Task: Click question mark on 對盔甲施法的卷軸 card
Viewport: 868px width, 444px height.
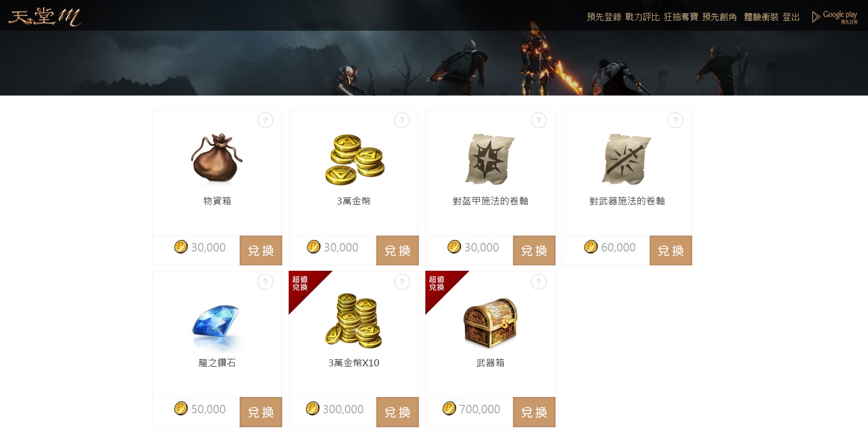Action: (x=539, y=120)
